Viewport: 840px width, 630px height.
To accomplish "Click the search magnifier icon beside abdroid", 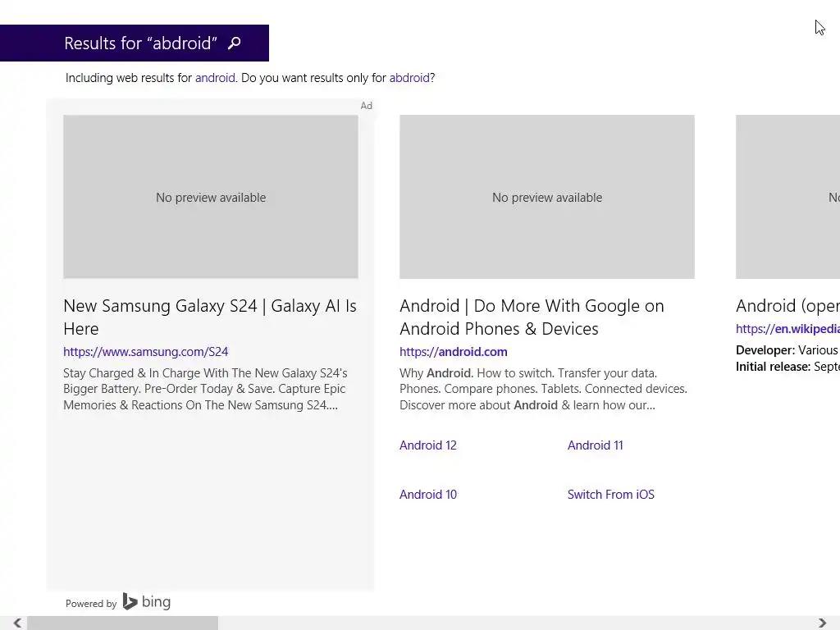I will pos(234,43).
